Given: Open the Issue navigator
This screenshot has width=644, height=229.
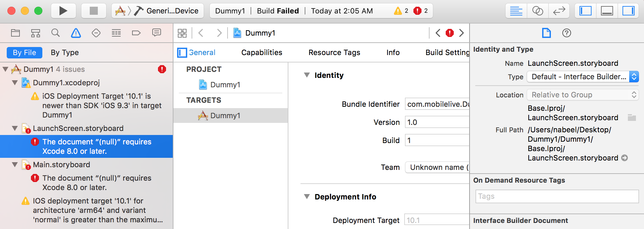Looking at the screenshot, I should 76,33.
